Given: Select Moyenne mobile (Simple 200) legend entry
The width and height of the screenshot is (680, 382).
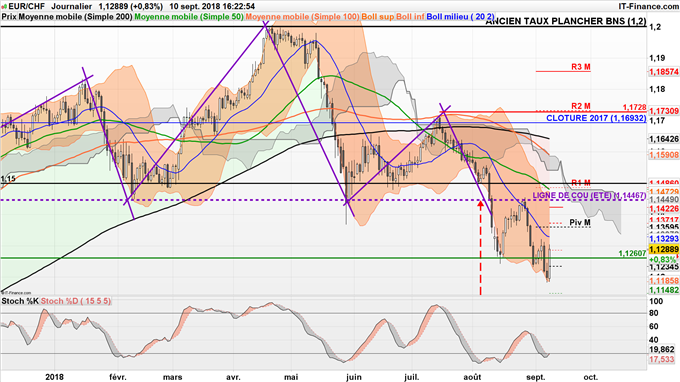Looking at the screenshot, I should tap(76, 17).
